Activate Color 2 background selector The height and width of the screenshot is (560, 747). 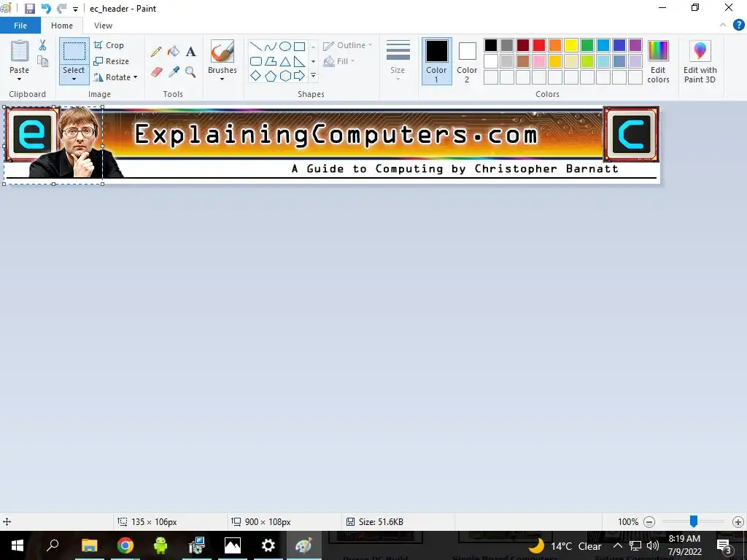[x=467, y=61]
